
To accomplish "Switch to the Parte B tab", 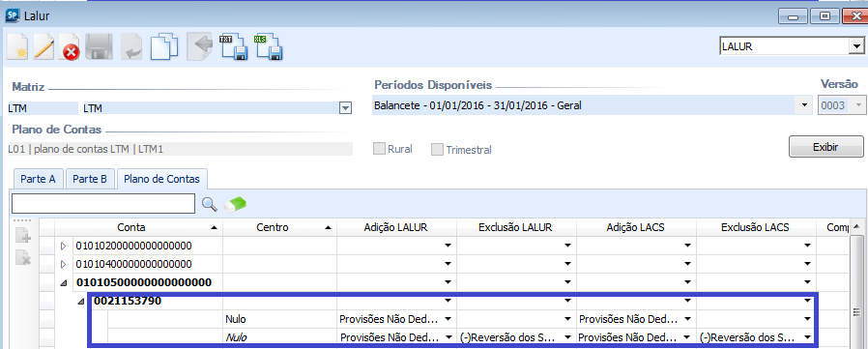I will tap(90, 180).
